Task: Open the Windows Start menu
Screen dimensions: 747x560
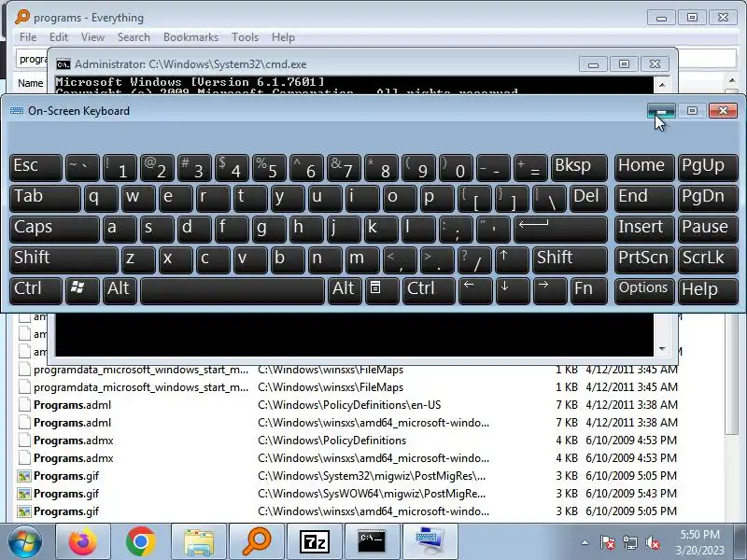Action: (x=24, y=541)
